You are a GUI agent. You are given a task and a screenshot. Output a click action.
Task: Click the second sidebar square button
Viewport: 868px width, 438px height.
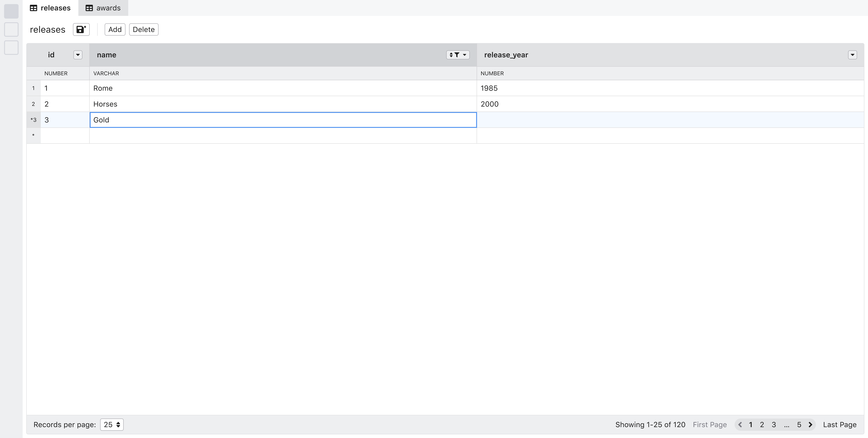pos(11,29)
